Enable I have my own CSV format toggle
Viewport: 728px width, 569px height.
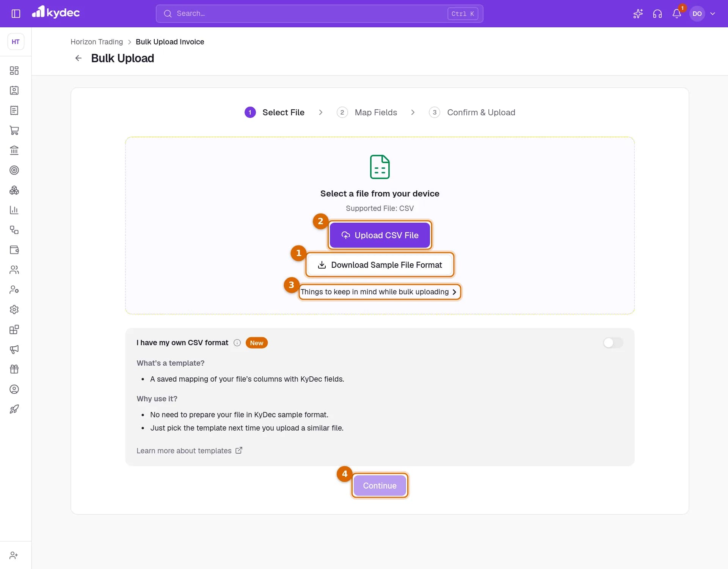tap(613, 343)
